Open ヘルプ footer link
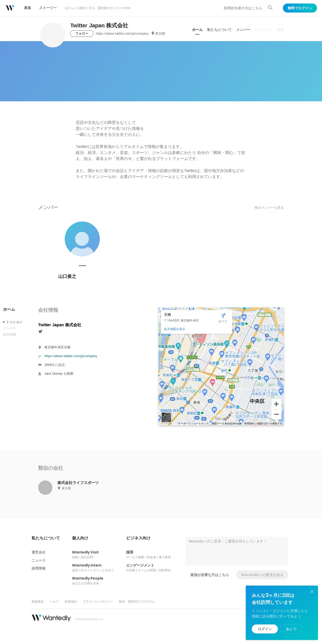 54,602
